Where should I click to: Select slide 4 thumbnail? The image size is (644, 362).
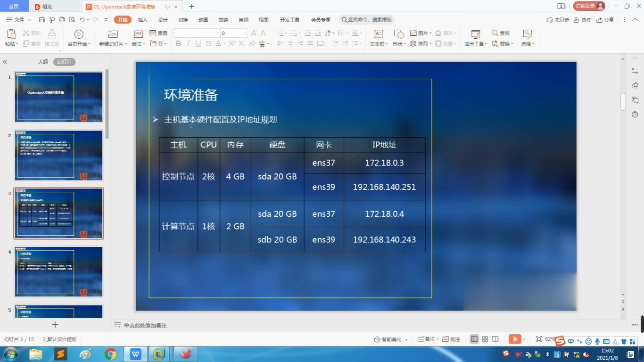(x=58, y=272)
